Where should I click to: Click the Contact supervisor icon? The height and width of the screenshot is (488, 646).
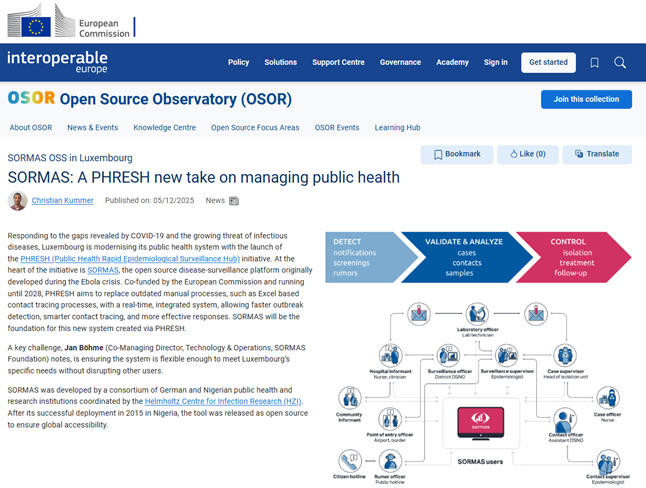(x=608, y=462)
